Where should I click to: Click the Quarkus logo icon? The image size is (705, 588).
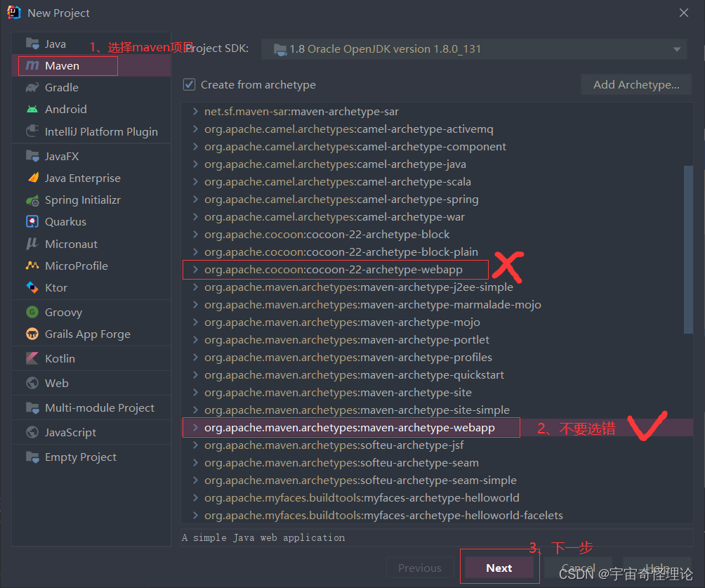tap(32, 222)
